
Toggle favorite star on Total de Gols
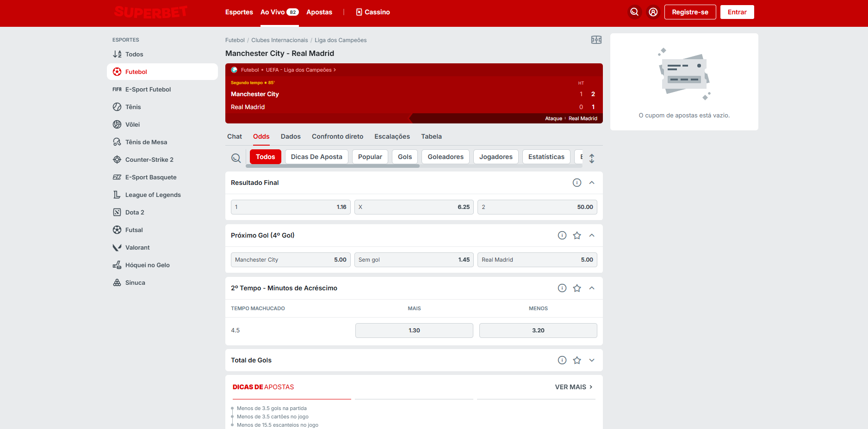(x=577, y=360)
